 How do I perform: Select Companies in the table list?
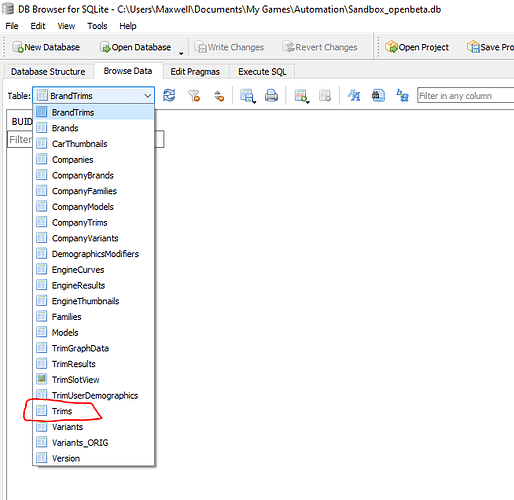tap(93, 160)
